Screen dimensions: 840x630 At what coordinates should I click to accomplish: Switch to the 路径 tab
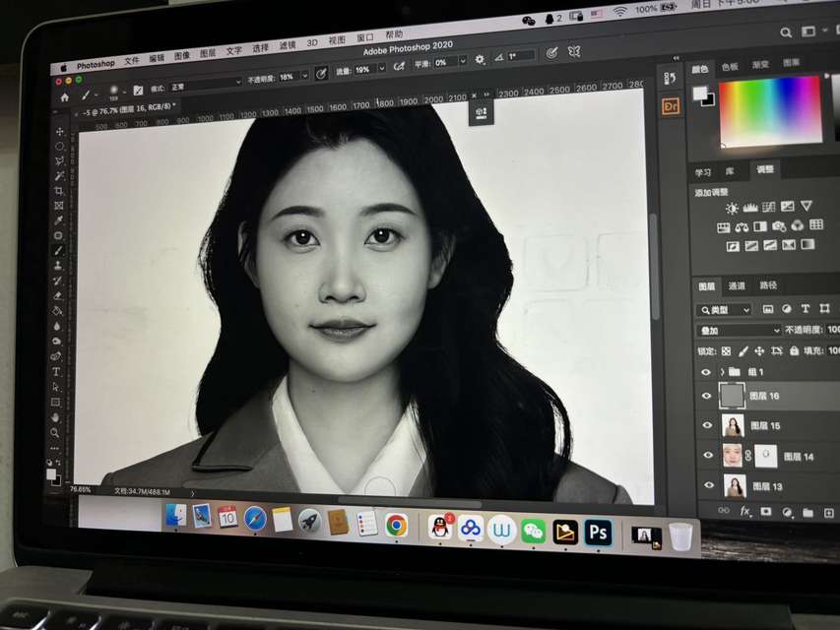pos(768,285)
